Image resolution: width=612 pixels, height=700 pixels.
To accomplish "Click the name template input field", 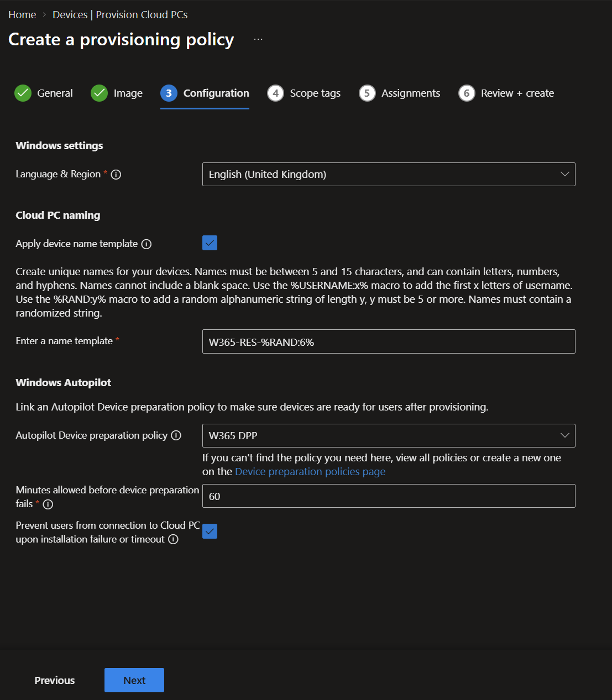I will click(x=389, y=341).
